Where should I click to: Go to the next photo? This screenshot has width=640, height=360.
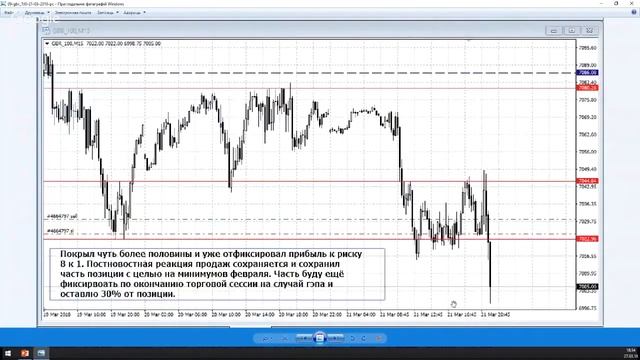335,338
